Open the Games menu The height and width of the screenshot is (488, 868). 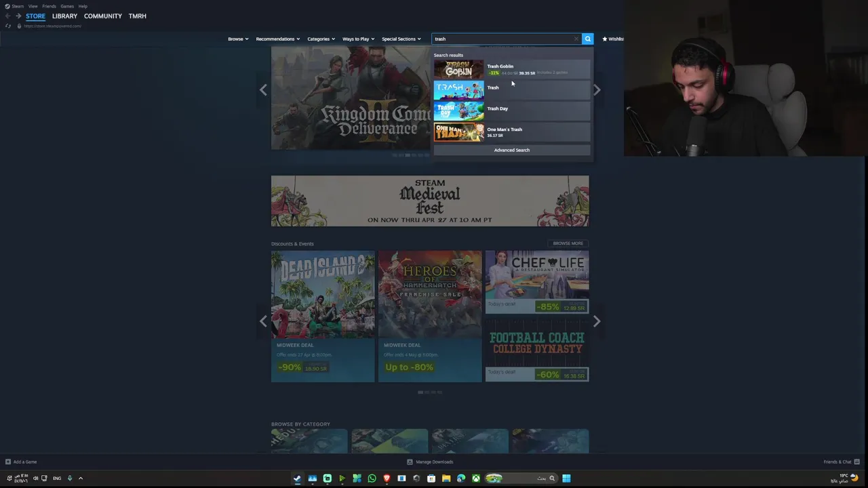(x=67, y=6)
